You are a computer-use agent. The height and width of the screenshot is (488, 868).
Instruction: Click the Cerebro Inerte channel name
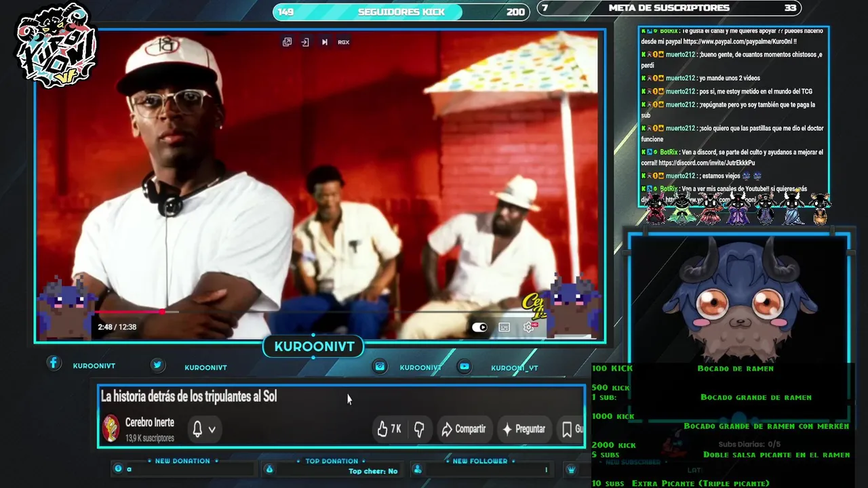(150, 422)
